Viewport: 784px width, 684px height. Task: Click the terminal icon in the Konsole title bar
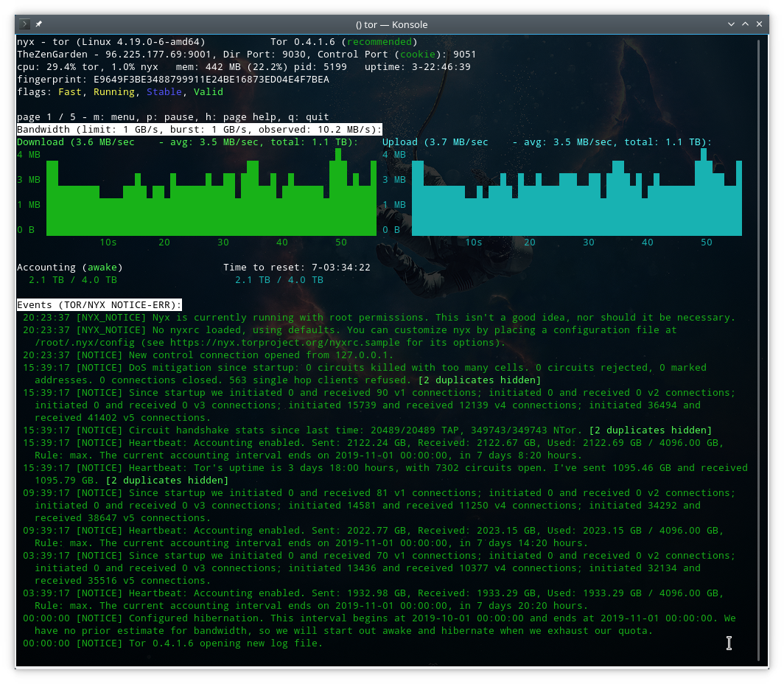click(x=24, y=24)
